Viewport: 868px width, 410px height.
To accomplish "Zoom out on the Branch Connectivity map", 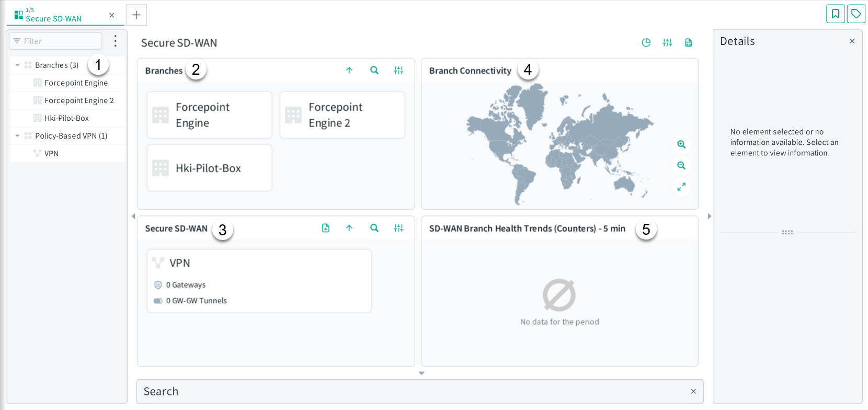I will pos(681,165).
